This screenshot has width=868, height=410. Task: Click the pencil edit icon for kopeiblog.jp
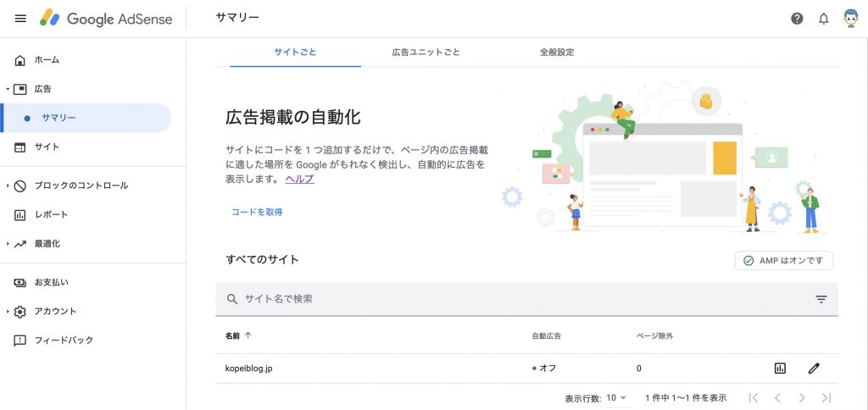(814, 368)
